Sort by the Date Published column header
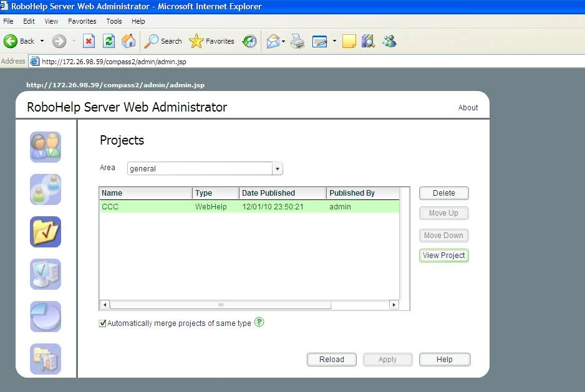This screenshot has height=392, width=585. click(x=283, y=193)
